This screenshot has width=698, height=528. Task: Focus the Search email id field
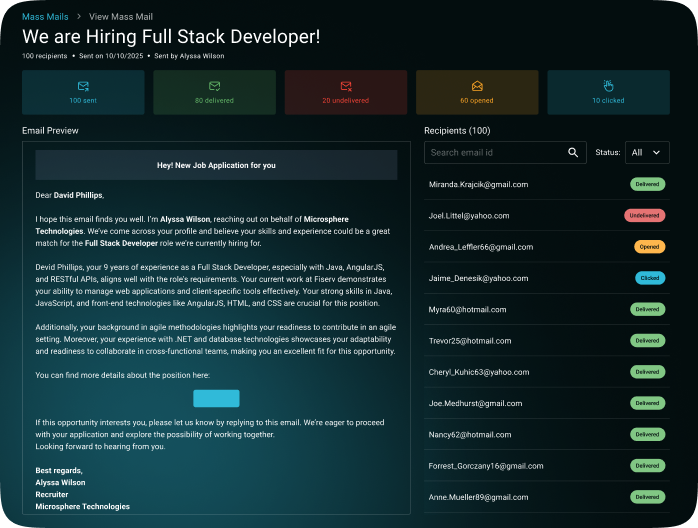point(505,153)
